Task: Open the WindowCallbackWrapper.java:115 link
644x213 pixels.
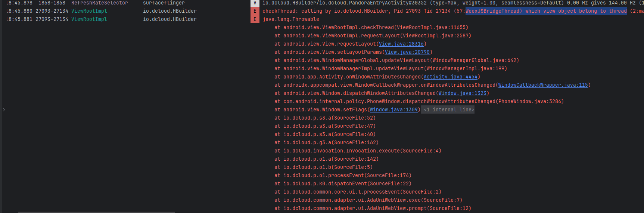Action: pos(543,85)
